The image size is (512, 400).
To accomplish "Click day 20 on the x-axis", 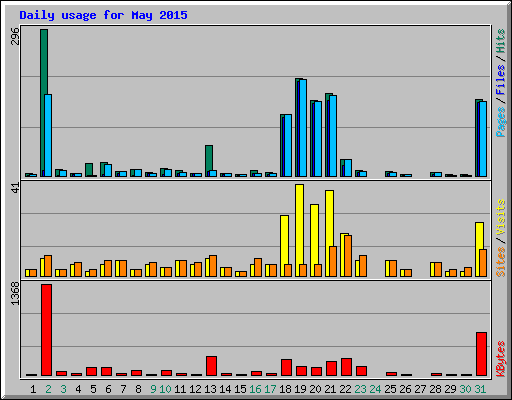I will (315, 389).
